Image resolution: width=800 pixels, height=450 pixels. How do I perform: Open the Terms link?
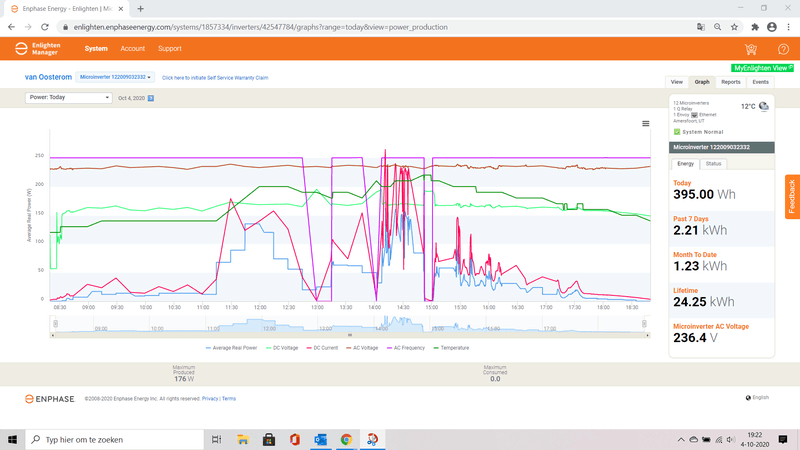[229, 398]
